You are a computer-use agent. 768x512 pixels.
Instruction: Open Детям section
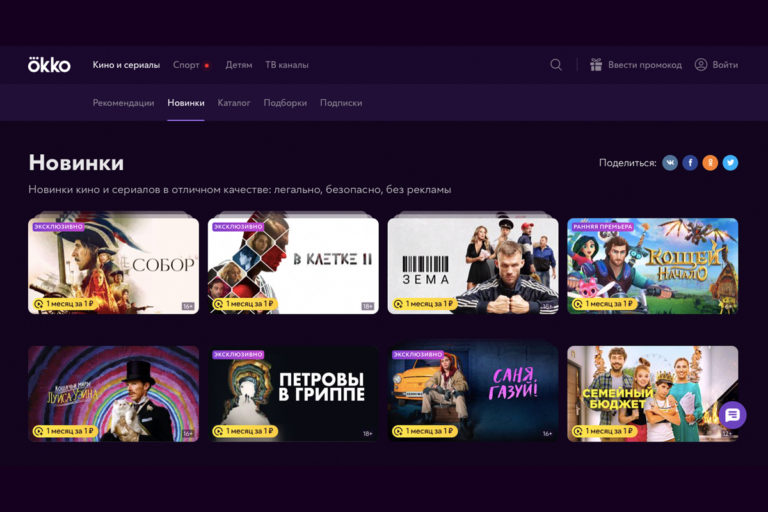[239, 65]
